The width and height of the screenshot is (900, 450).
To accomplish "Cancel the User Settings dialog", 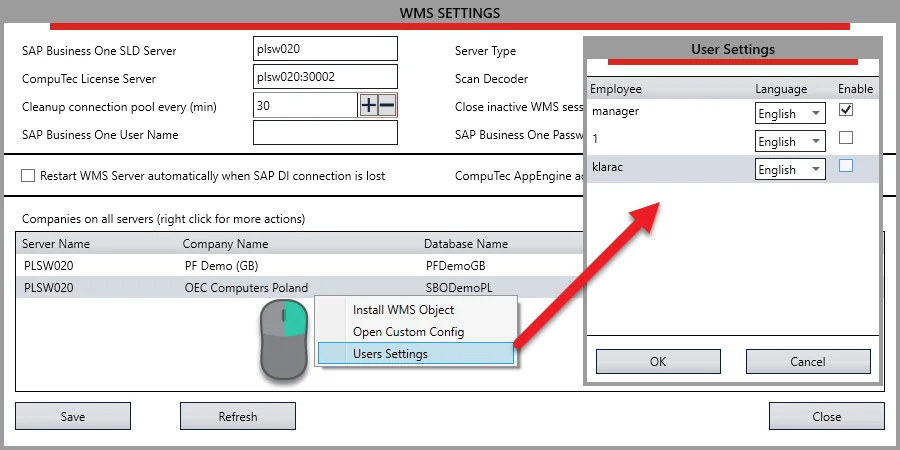I will coord(808,362).
